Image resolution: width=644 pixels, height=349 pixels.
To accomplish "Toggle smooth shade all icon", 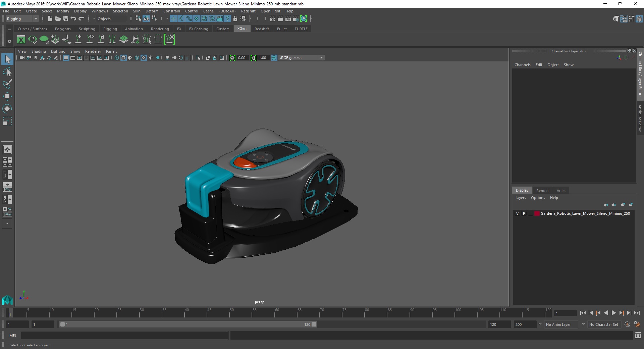I will 123,58.
